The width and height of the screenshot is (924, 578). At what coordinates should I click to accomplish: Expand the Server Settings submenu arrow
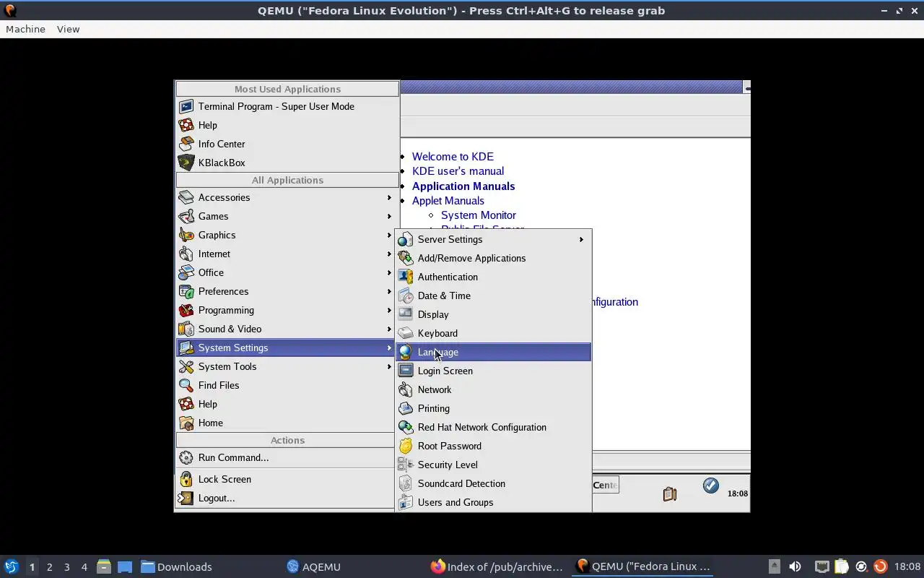[x=581, y=239]
